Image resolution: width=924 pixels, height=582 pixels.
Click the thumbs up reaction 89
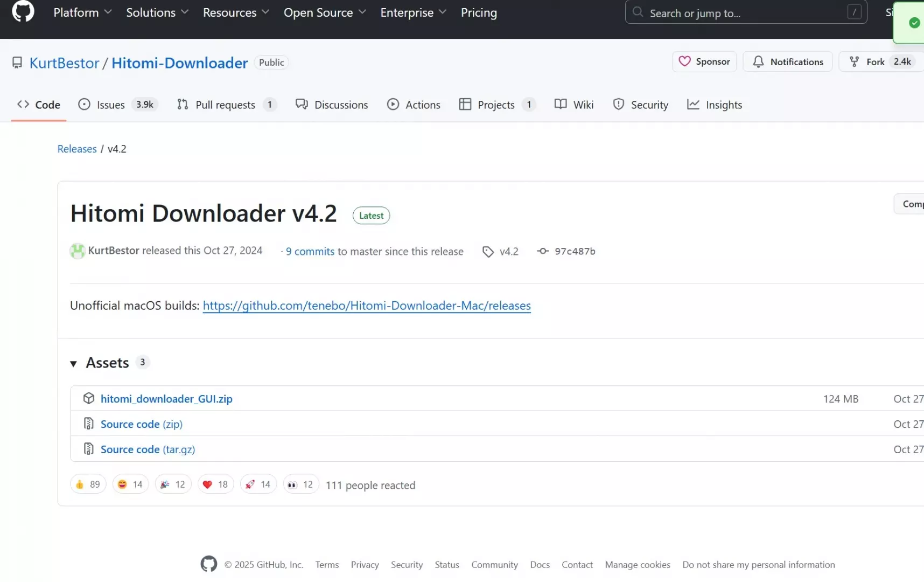88,484
